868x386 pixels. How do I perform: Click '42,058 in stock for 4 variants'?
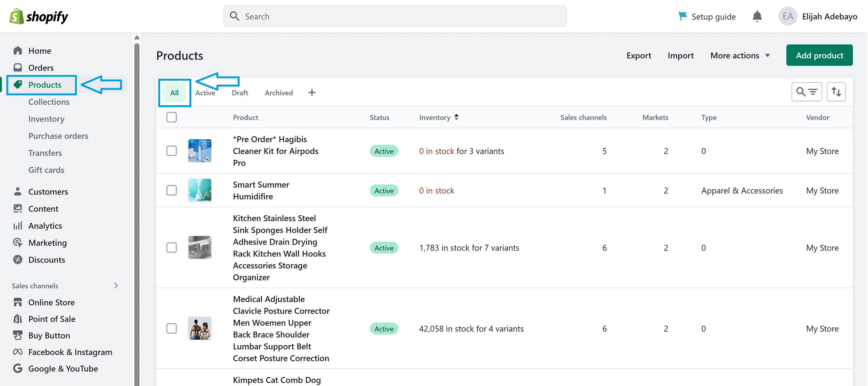point(471,329)
